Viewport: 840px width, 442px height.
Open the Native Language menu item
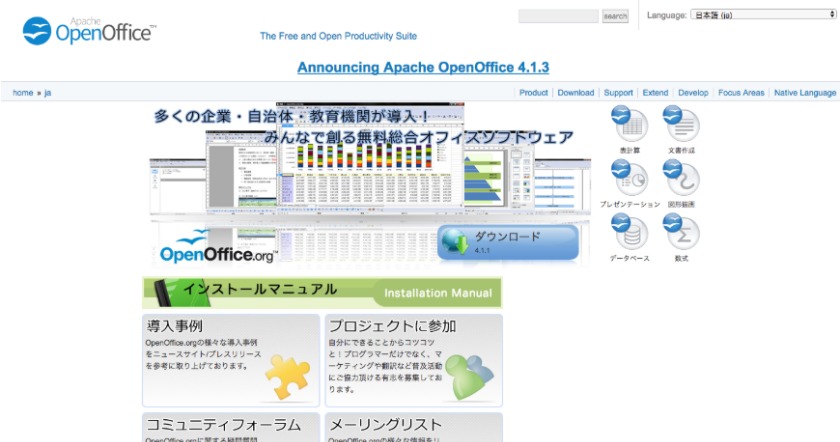point(805,93)
